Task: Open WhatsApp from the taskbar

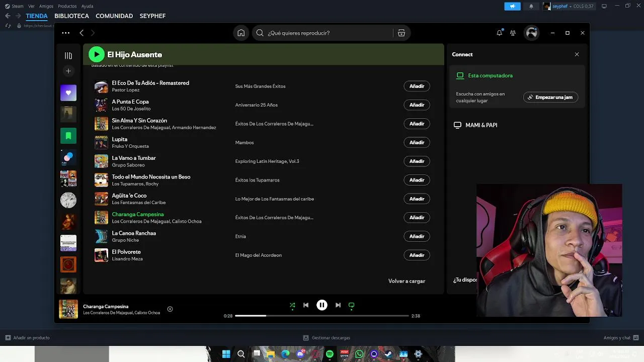Action: [359, 354]
